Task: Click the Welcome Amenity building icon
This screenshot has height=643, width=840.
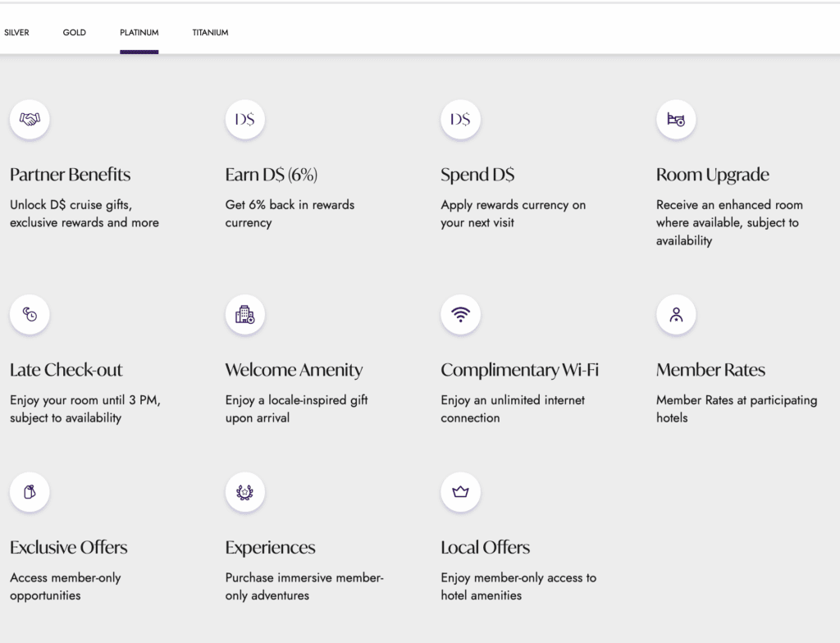Action: click(x=244, y=314)
